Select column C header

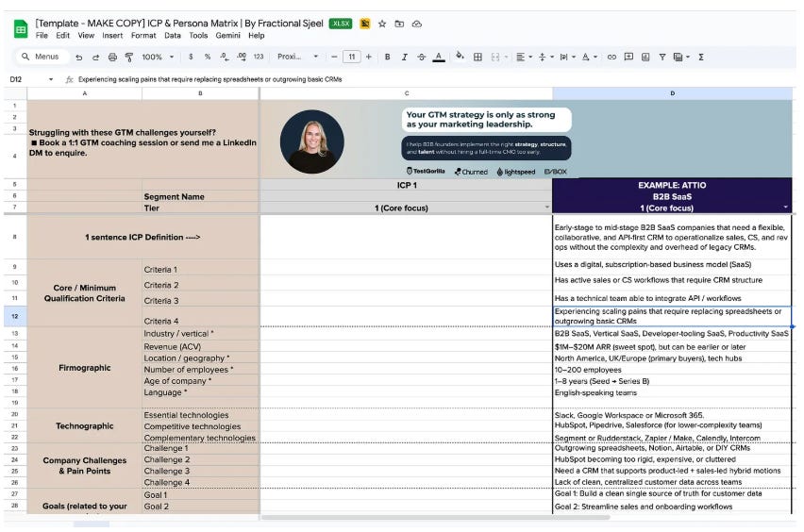[x=406, y=93]
